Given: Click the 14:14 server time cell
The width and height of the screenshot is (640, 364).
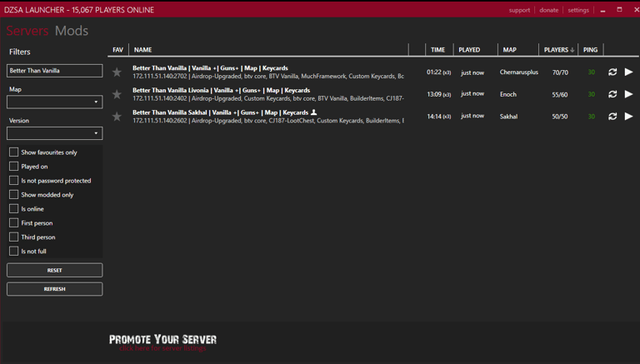Looking at the screenshot, I should pyautogui.click(x=439, y=117).
